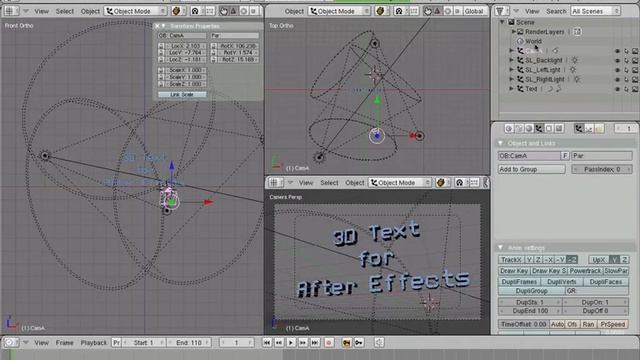Select the translate manipulator triangle in Front view
The height and width of the screenshot is (360, 640).
[233, 11]
